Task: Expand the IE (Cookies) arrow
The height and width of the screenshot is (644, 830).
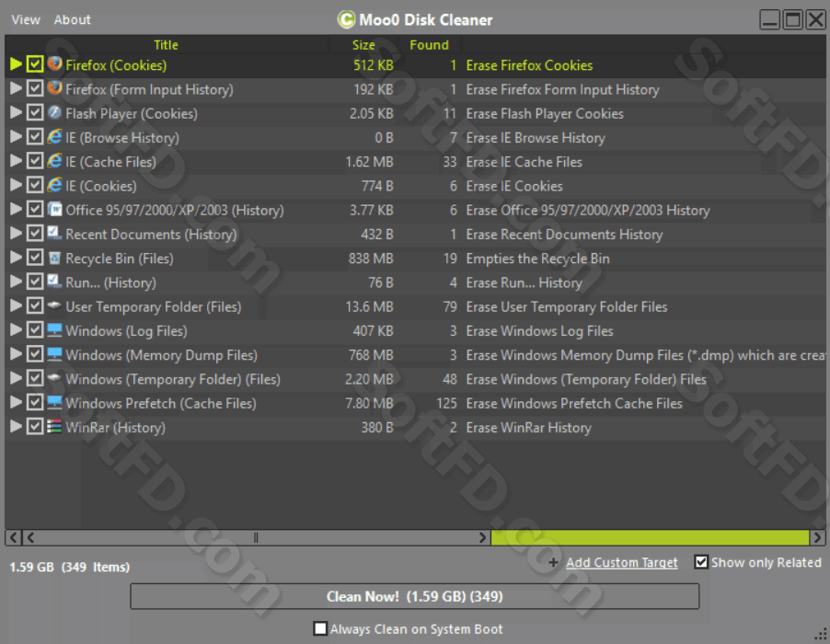Action: click(x=16, y=185)
